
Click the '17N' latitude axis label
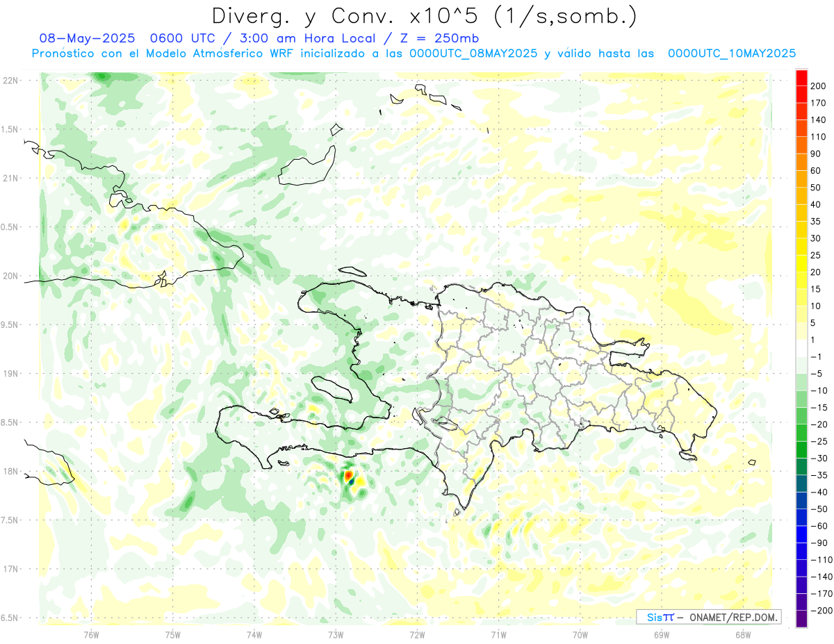click(x=10, y=569)
